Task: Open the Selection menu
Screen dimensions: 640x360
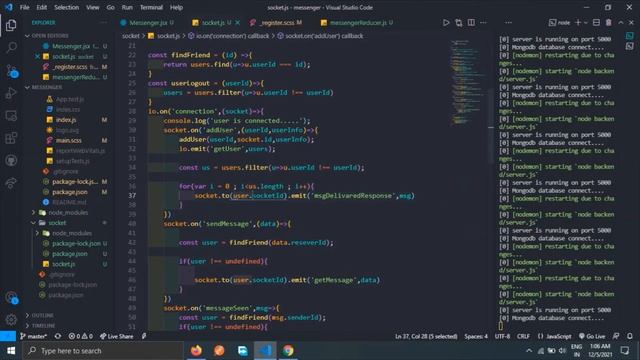Action: pyautogui.click(x=67, y=7)
